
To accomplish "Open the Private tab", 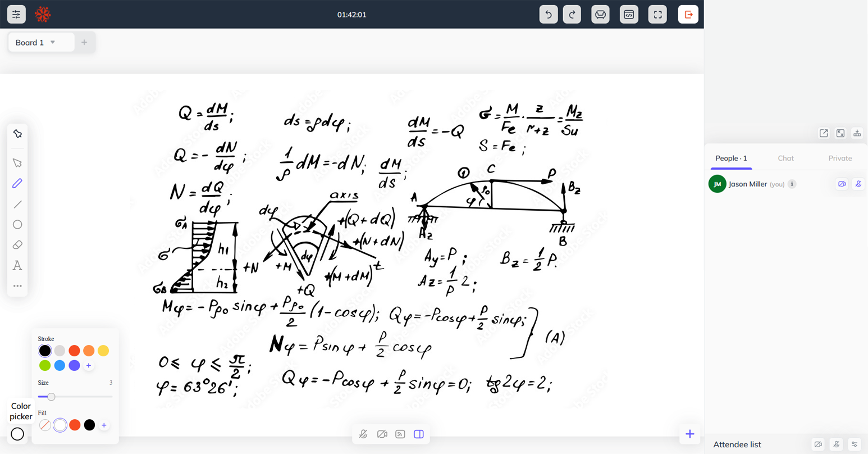I will 840,158.
